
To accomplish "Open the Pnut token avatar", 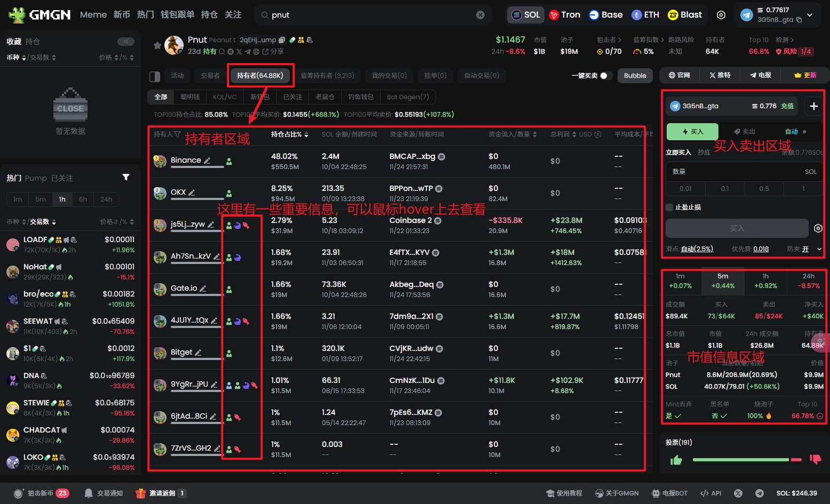I will [x=174, y=45].
